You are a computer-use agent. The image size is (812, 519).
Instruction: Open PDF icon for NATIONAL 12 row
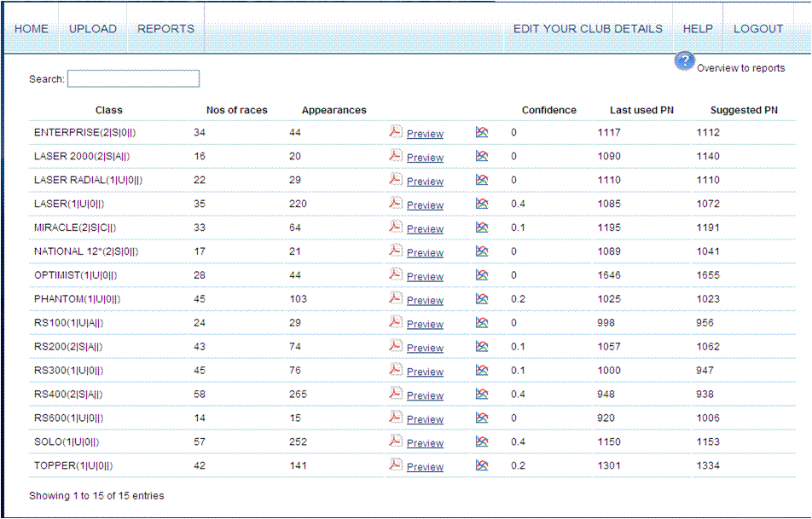(x=396, y=251)
